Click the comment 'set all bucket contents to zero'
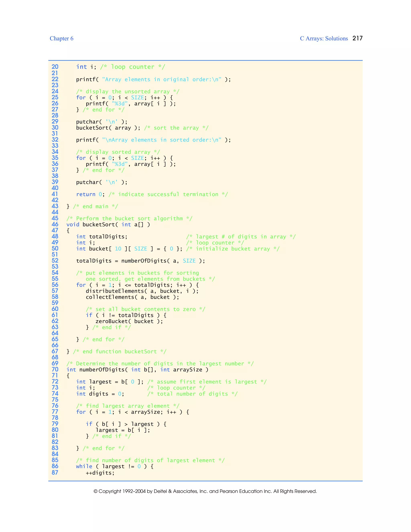This screenshot has width=411, height=532. tap(145, 309)
